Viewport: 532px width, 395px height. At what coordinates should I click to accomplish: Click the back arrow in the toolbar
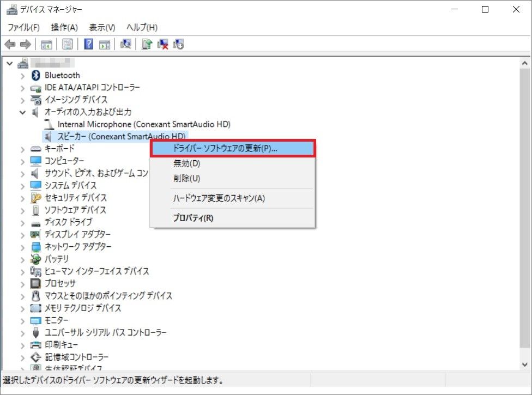pyautogui.click(x=10, y=45)
